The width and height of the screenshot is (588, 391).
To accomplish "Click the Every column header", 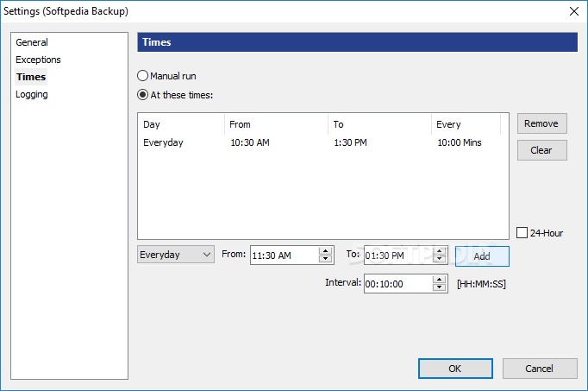I will [x=466, y=124].
